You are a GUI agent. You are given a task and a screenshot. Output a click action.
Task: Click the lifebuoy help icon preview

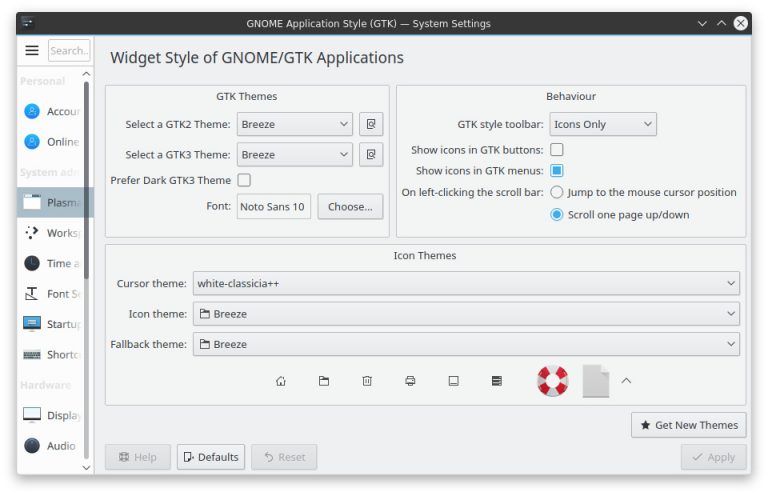point(552,381)
